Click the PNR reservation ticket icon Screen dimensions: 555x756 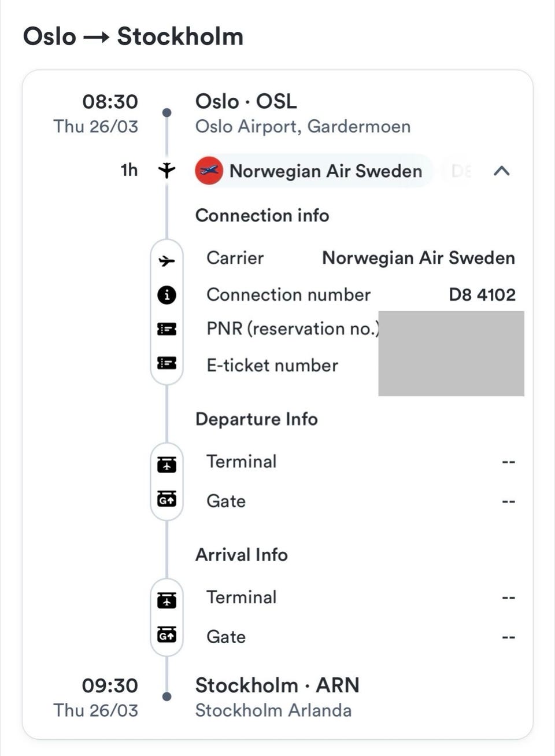[166, 329]
